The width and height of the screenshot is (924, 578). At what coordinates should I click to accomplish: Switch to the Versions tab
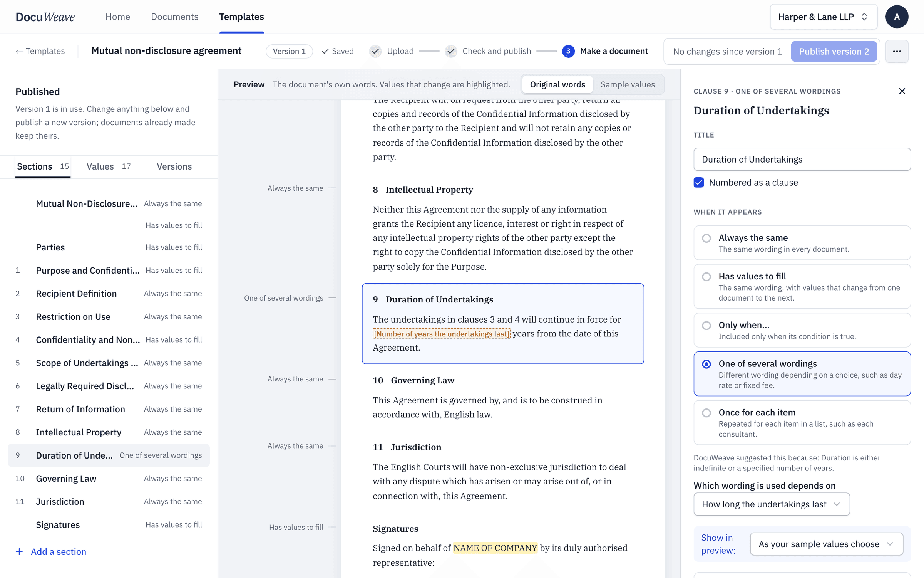[174, 166]
